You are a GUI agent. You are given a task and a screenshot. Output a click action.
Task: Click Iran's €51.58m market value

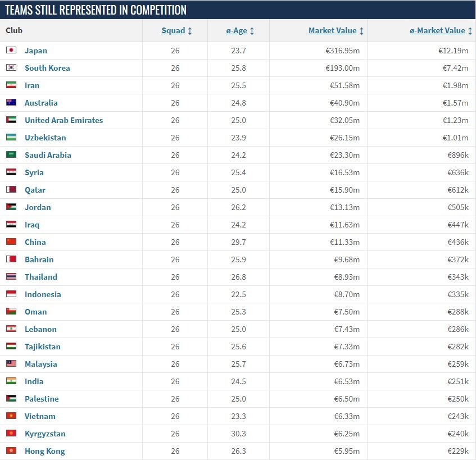pyautogui.click(x=344, y=85)
